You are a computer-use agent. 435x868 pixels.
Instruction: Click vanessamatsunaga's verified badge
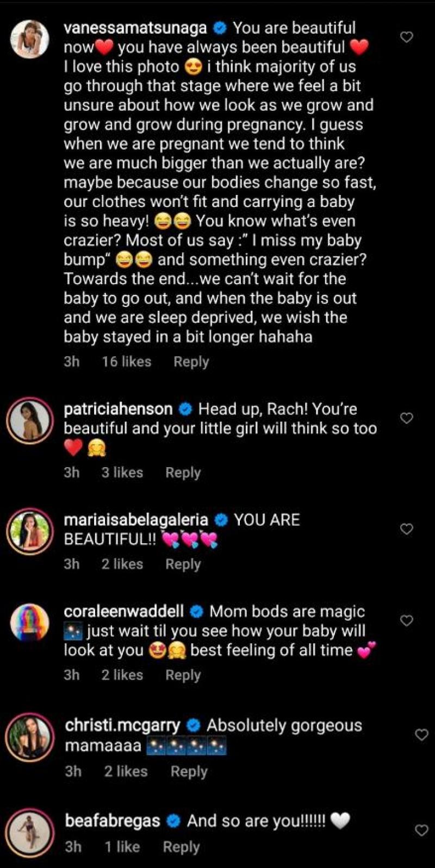(220, 27)
